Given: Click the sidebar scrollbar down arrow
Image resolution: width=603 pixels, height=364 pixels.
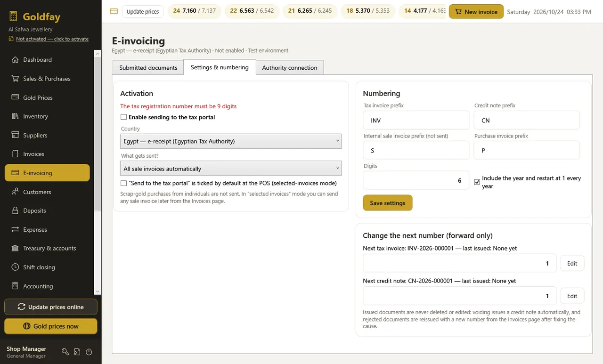Looking at the screenshot, I should [98, 291].
